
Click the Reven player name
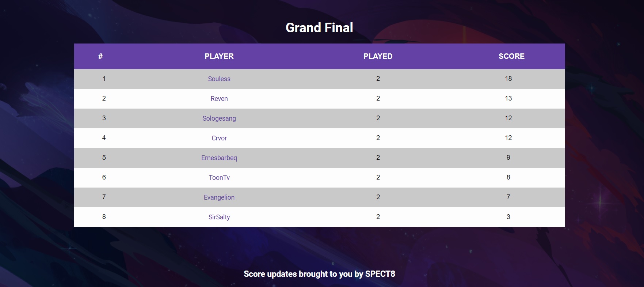click(x=219, y=99)
